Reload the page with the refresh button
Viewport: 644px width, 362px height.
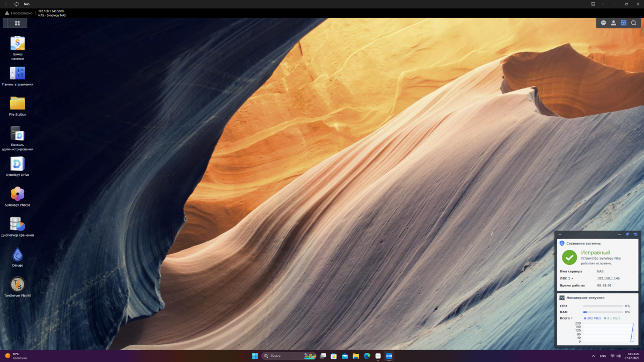pyautogui.click(x=17, y=4)
